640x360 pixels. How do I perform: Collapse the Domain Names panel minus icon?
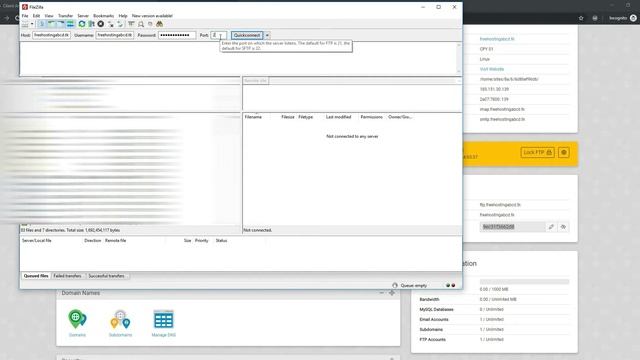click(x=381, y=293)
